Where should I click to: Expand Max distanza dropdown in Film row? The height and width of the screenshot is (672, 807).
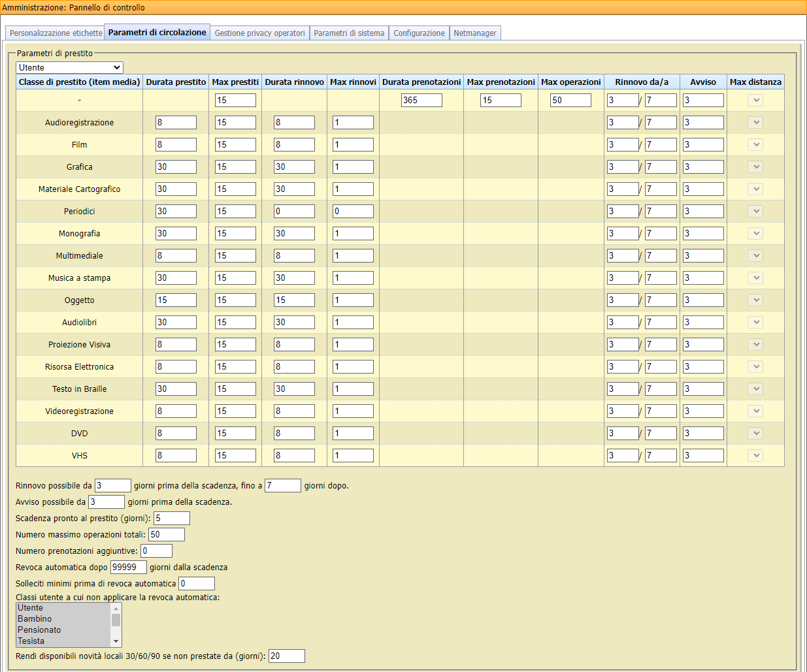click(755, 145)
